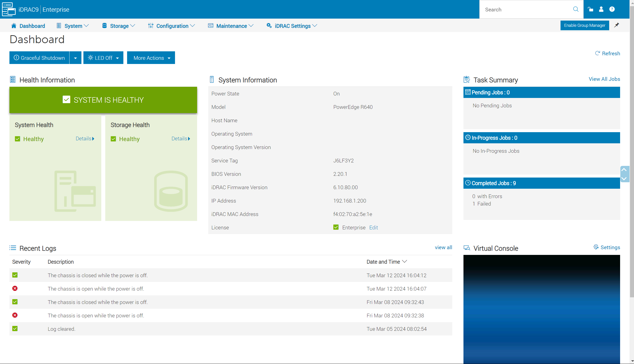Click the critical icon for 16:04:07 log
The height and width of the screenshot is (364, 634).
click(x=15, y=289)
